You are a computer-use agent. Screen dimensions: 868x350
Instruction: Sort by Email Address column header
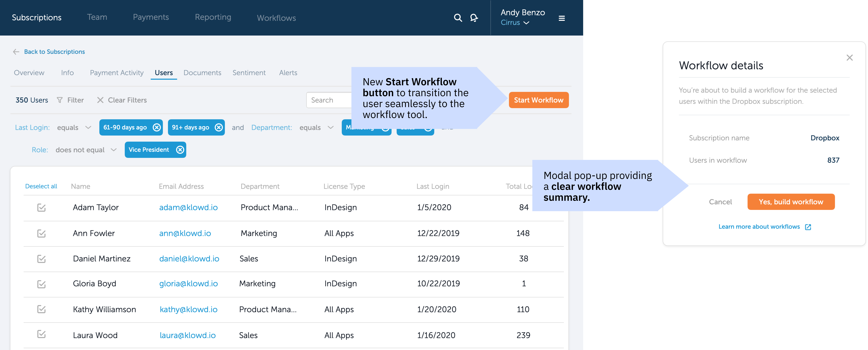click(181, 186)
